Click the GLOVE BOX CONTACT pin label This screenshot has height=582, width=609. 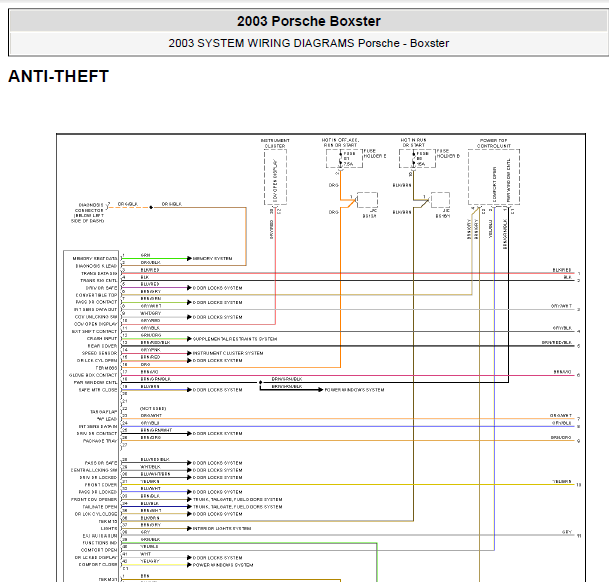click(93, 375)
